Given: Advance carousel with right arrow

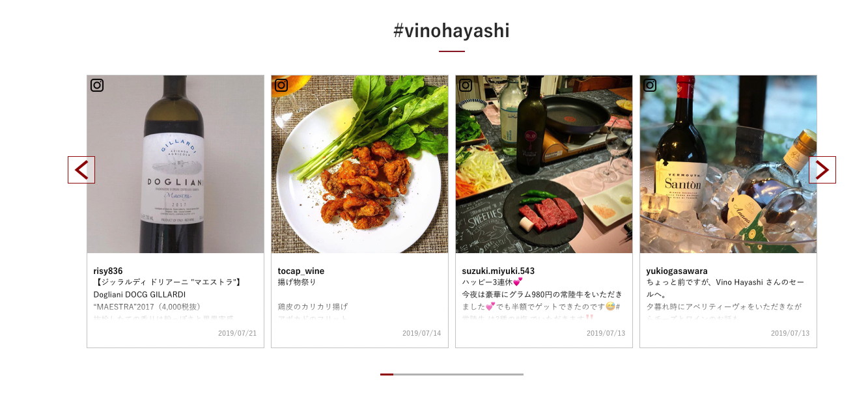Looking at the screenshot, I should coord(822,170).
